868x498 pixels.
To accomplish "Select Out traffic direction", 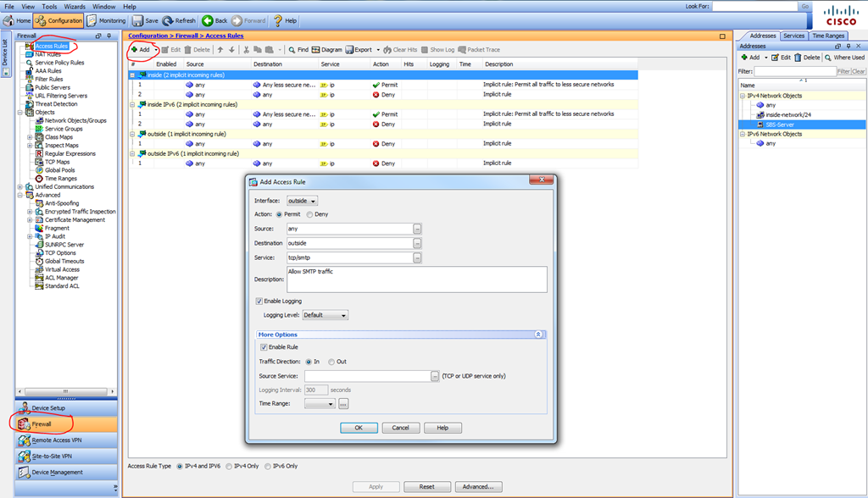I will [x=331, y=362].
